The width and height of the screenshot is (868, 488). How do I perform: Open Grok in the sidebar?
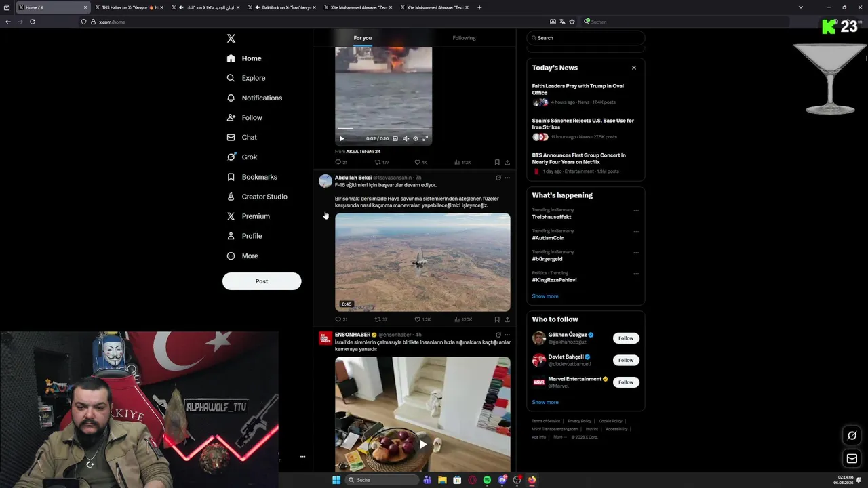click(x=242, y=157)
